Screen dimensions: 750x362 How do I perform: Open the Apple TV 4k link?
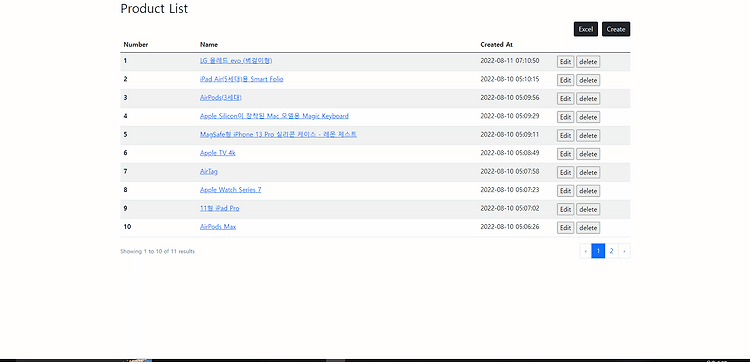pos(218,153)
